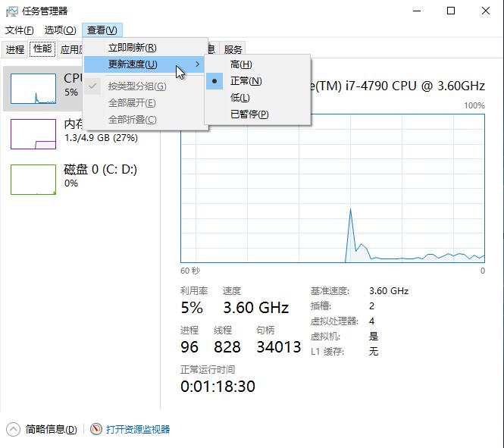The image size is (504, 448).
Task: Minimize the Task Manager window
Action: pos(417,11)
